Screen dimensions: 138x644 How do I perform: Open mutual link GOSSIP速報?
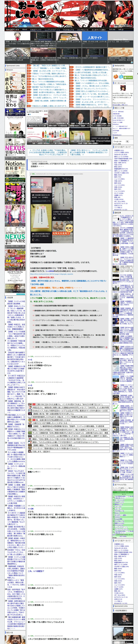116,131
